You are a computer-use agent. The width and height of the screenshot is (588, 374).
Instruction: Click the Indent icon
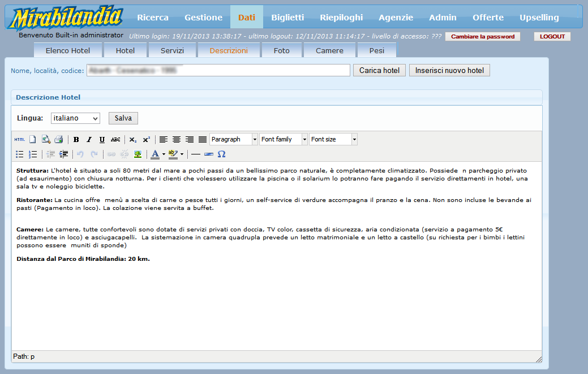click(64, 154)
